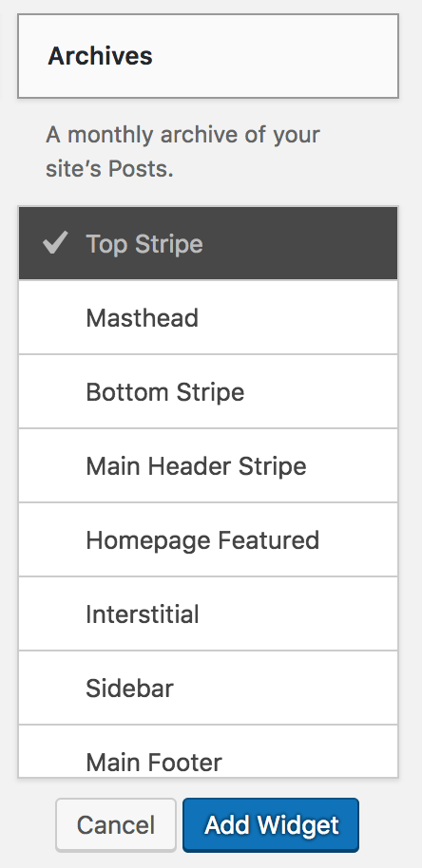422x868 pixels.
Task: Click the partially visible last list entry
Action: click(x=208, y=751)
